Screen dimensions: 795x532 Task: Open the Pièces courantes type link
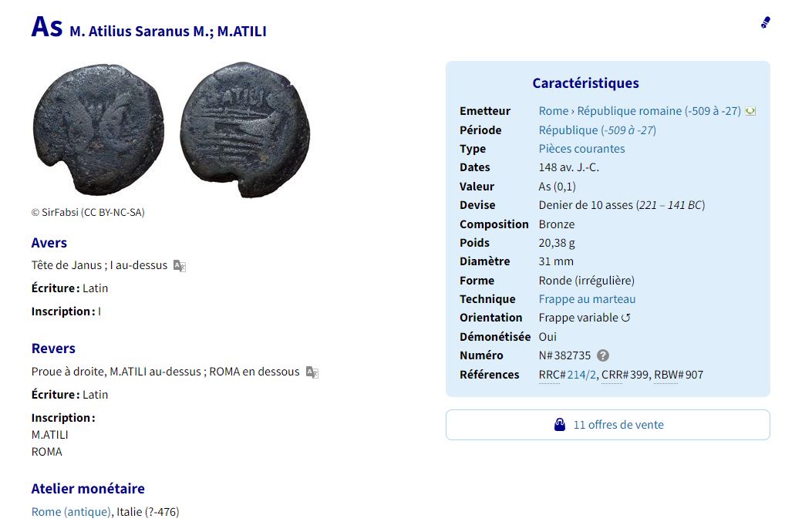[581, 148]
